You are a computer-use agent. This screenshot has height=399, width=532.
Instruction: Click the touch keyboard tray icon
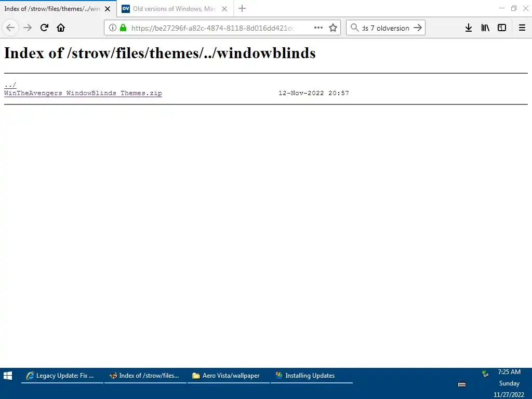[462, 384]
